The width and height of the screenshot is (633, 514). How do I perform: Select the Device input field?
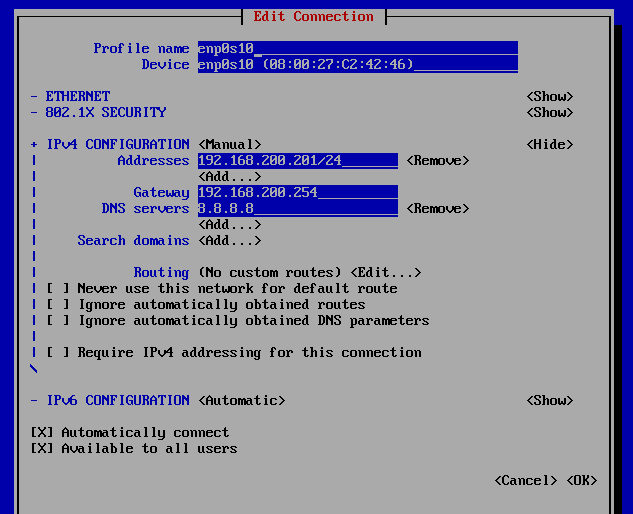coord(358,65)
